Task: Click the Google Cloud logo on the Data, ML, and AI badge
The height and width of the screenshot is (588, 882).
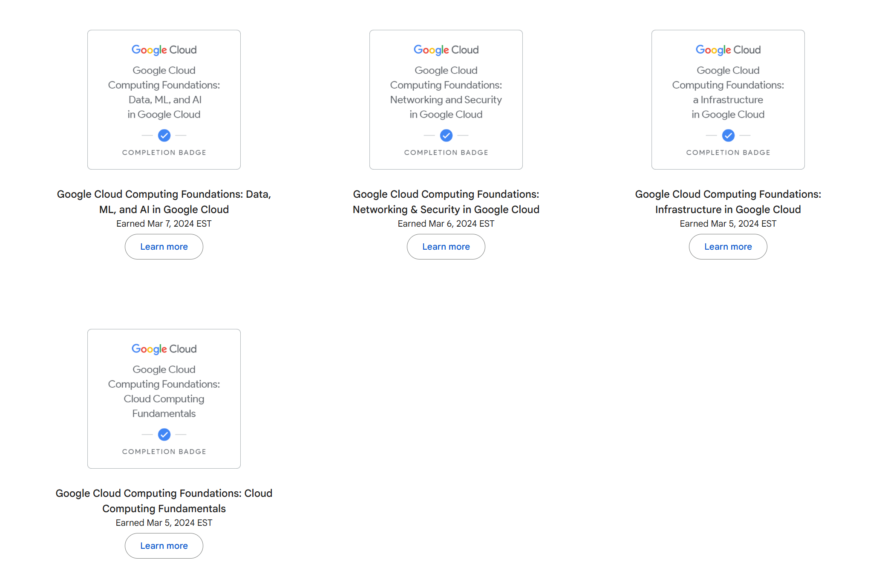Action: (x=164, y=50)
